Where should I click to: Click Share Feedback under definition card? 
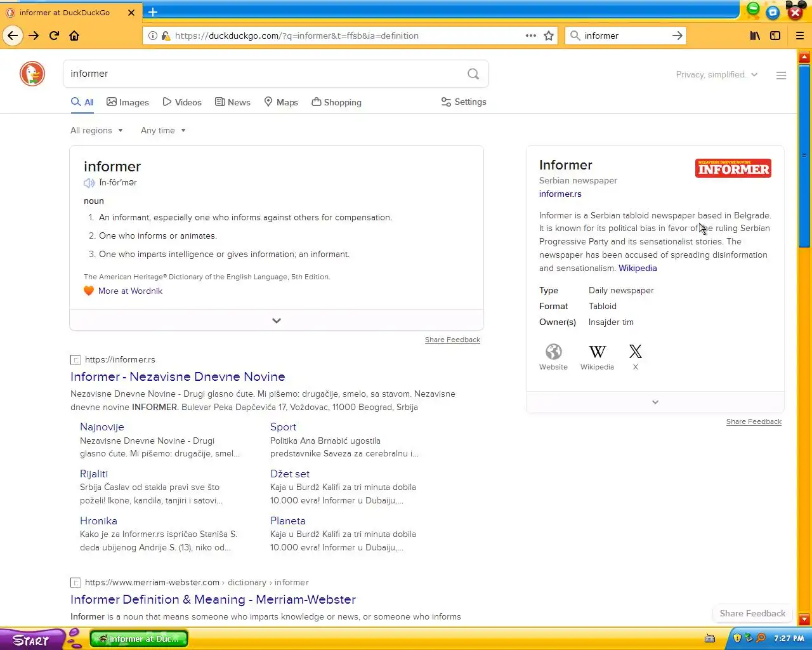pyautogui.click(x=452, y=340)
